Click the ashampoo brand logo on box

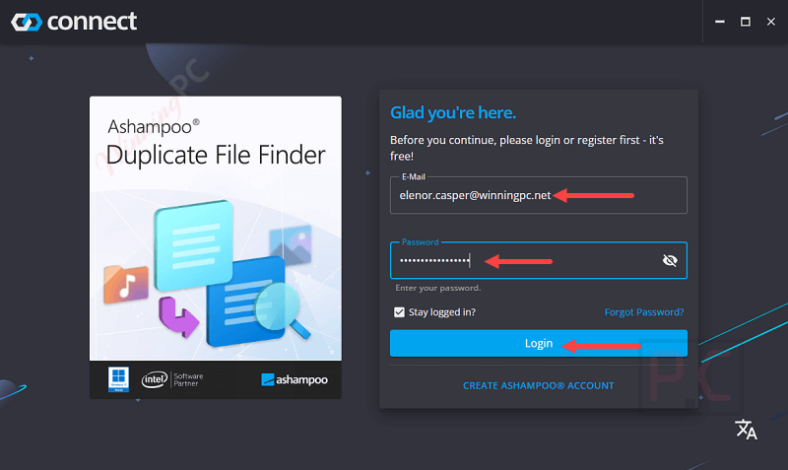(294, 380)
